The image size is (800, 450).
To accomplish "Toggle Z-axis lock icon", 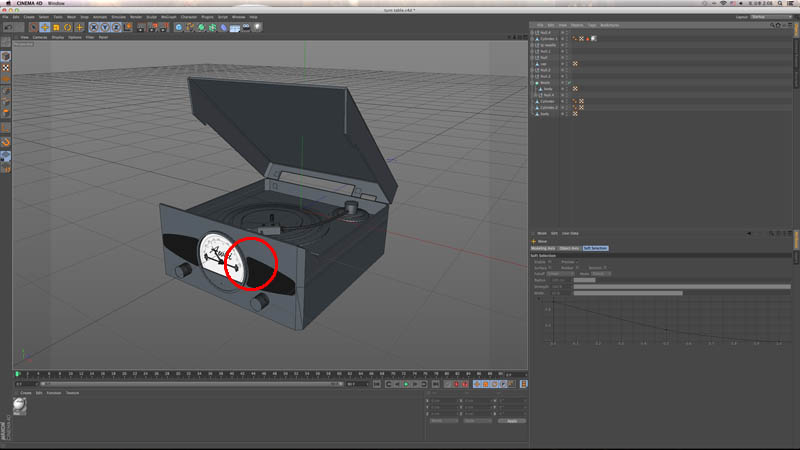I will click(116, 28).
